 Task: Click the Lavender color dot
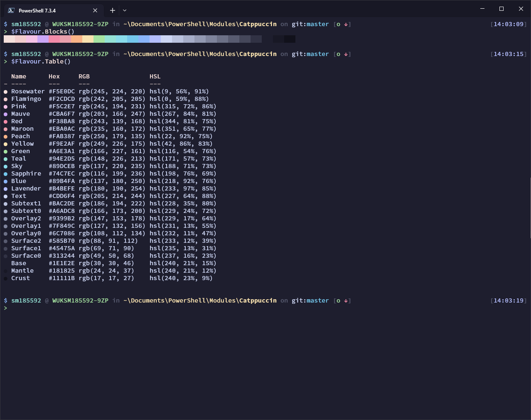pos(5,188)
